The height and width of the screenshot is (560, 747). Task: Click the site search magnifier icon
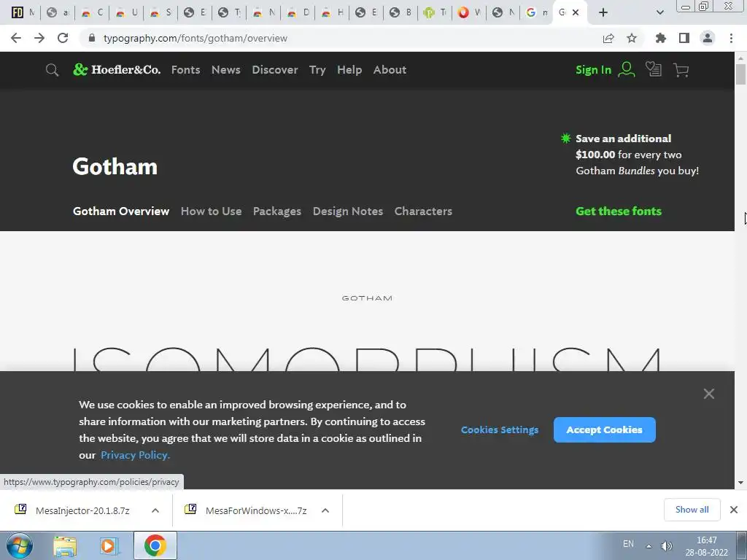pos(52,70)
